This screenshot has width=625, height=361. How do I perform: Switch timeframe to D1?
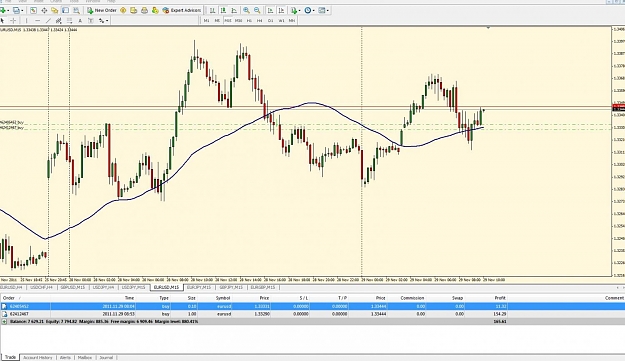pyautogui.click(x=271, y=20)
